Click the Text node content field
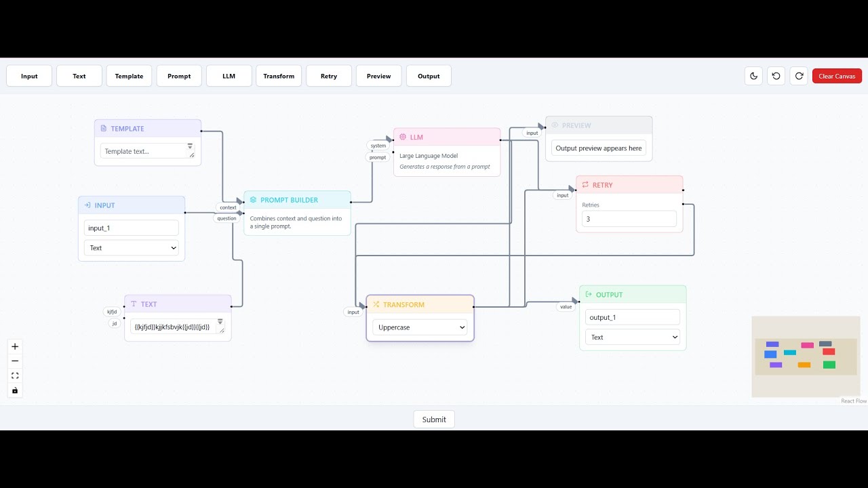This screenshot has width=868, height=488. click(x=178, y=326)
